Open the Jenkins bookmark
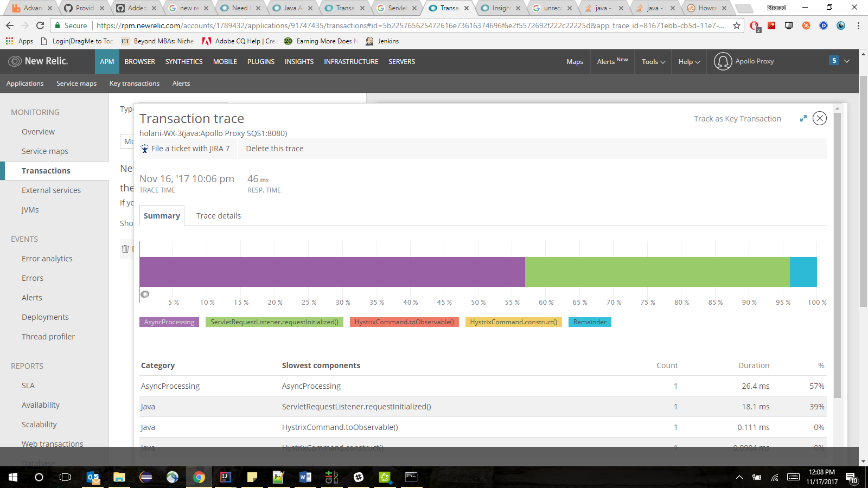Image resolution: width=868 pixels, height=488 pixels. click(x=382, y=41)
